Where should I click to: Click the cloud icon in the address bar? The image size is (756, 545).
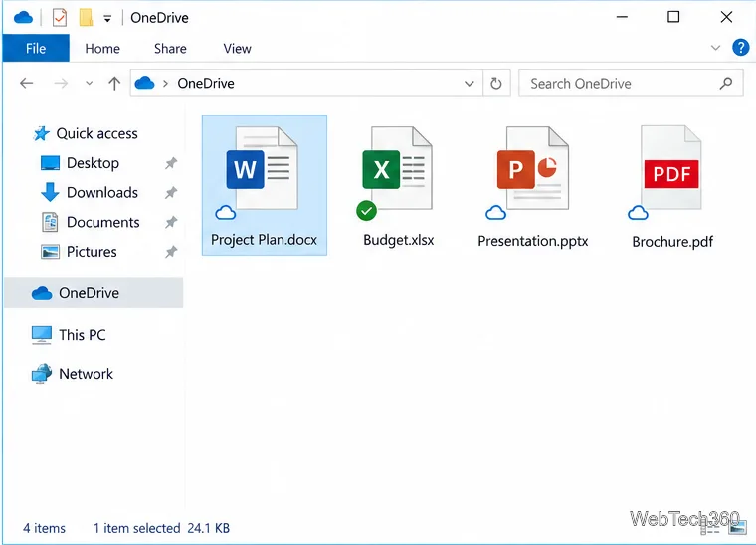pos(144,83)
